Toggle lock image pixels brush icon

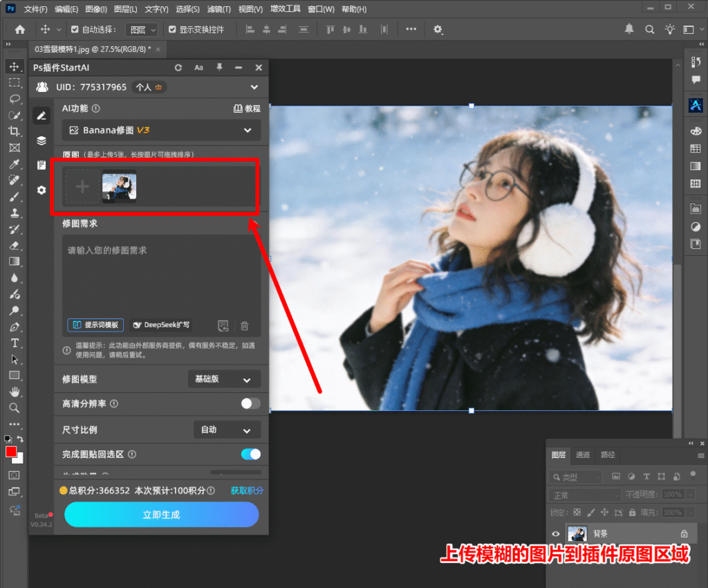[x=590, y=512]
